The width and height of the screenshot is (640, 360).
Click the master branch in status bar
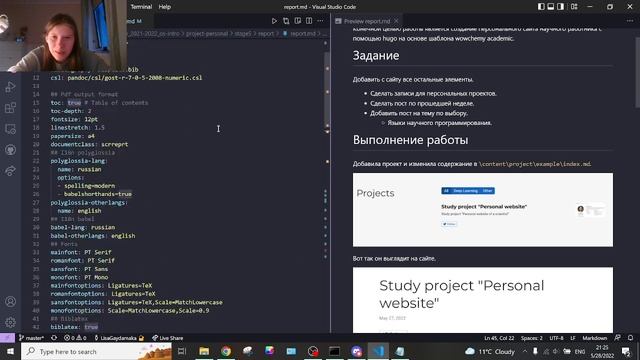[31, 338]
